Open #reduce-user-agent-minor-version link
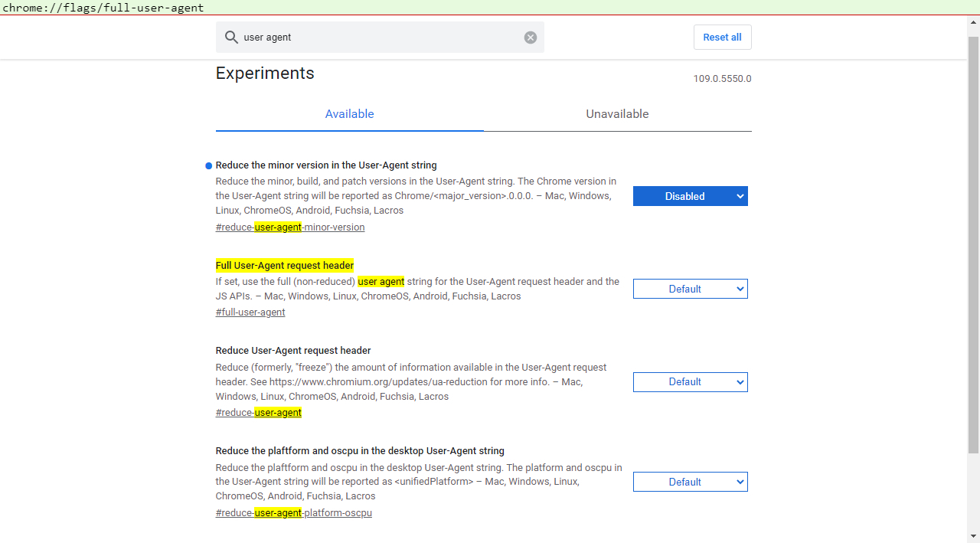 pos(290,227)
